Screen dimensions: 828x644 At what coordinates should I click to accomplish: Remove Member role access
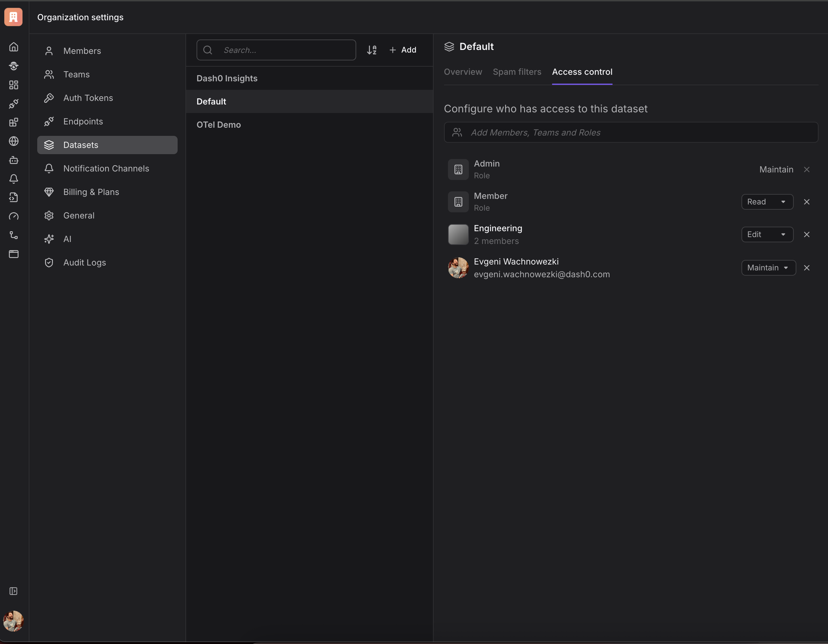tap(806, 202)
